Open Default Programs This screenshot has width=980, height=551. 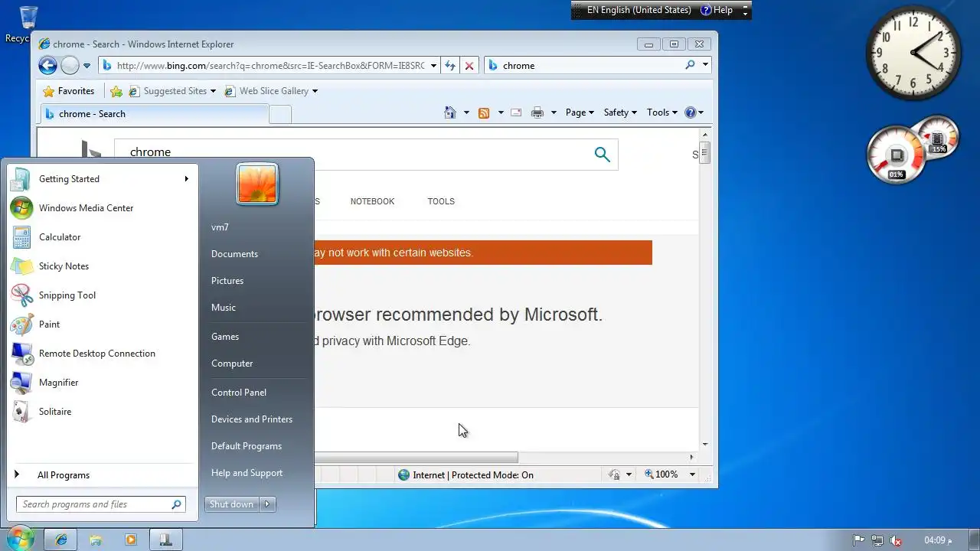[x=247, y=446]
